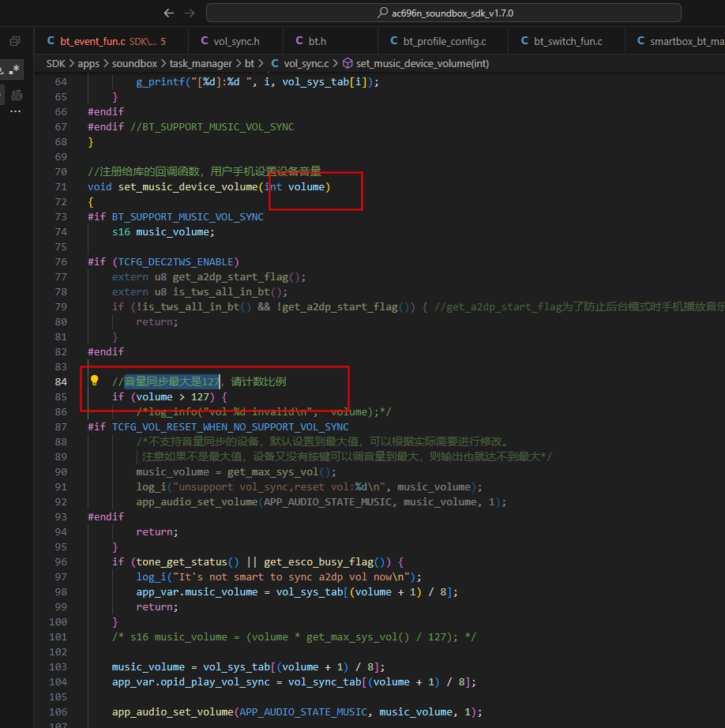
Task: Open the three-dots more options in the sidebar
Action: 15,111
